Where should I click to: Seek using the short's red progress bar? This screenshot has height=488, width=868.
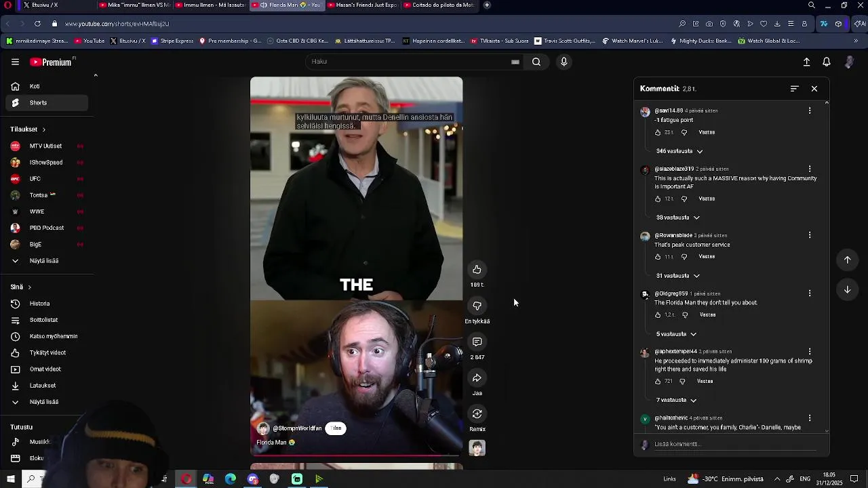[357, 455]
